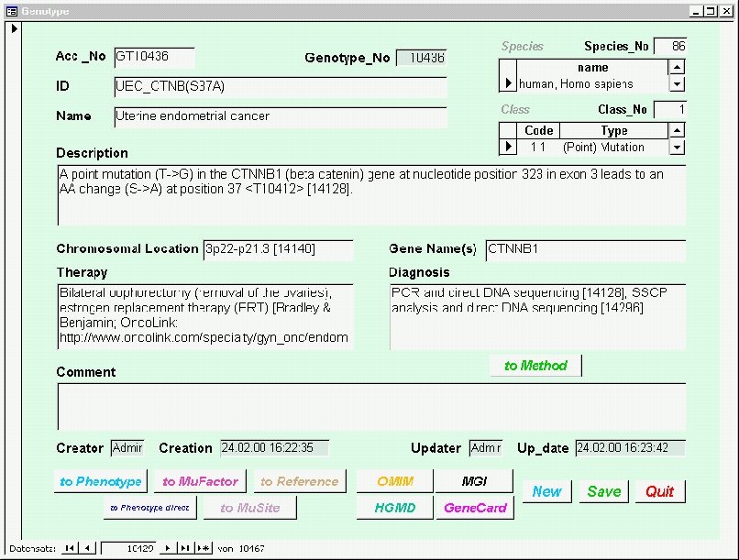Quit the Genotype form
Viewport: 739px width, 560px height.
coord(659,491)
